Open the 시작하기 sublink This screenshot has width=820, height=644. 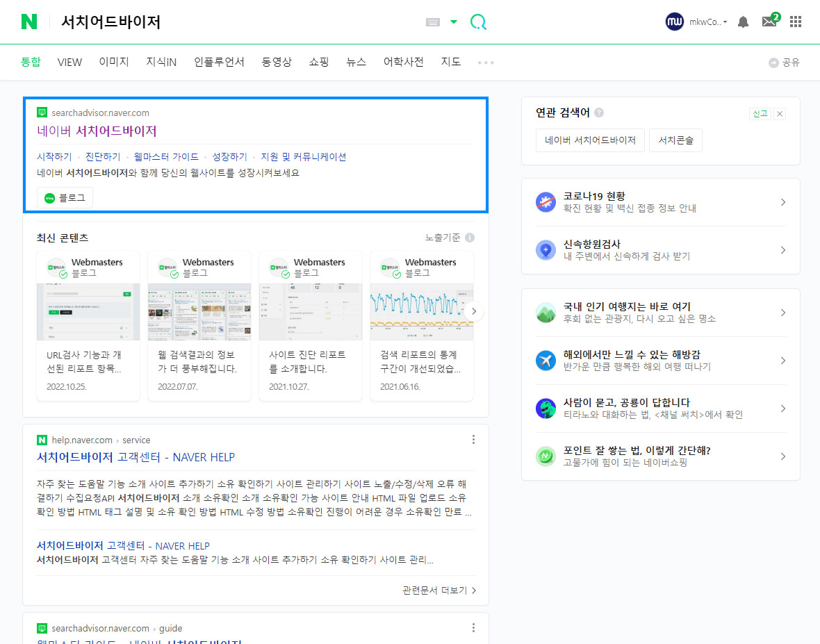pos(54,157)
